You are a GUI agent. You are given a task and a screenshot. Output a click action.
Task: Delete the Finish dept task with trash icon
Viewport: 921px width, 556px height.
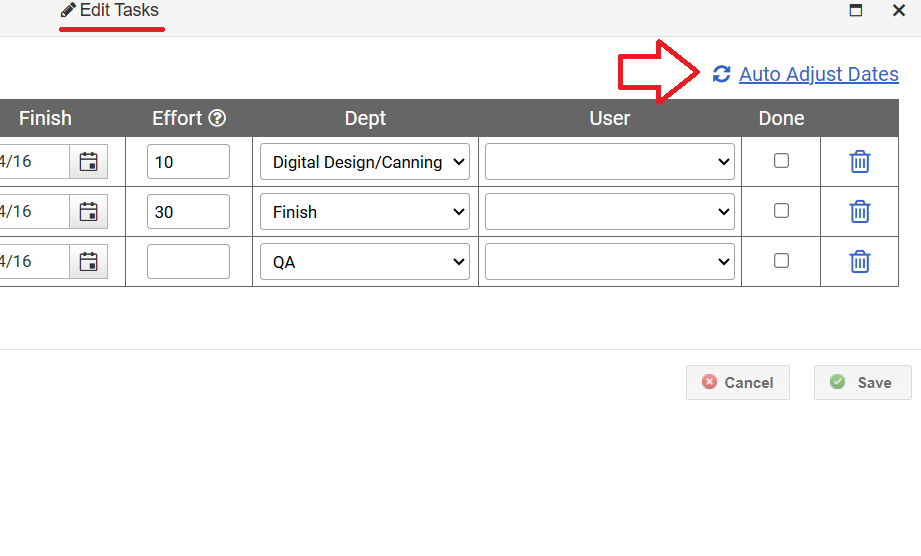point(860,211)
